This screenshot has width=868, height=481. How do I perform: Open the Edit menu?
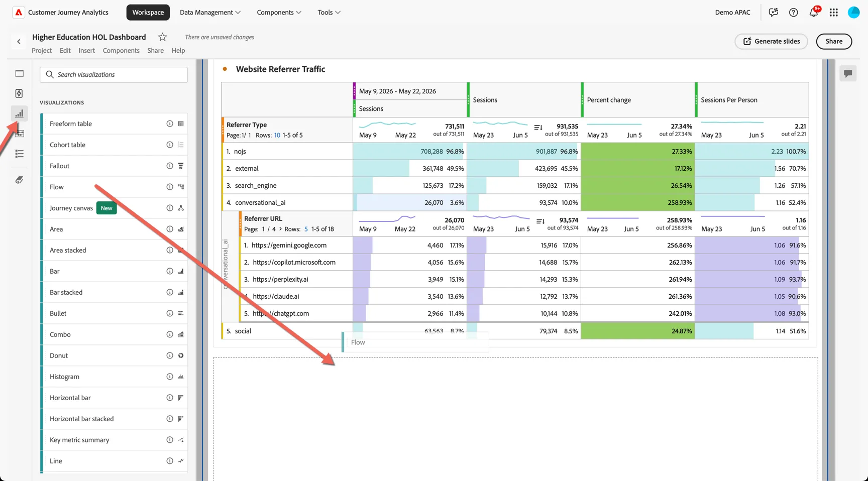click(65, 50)
